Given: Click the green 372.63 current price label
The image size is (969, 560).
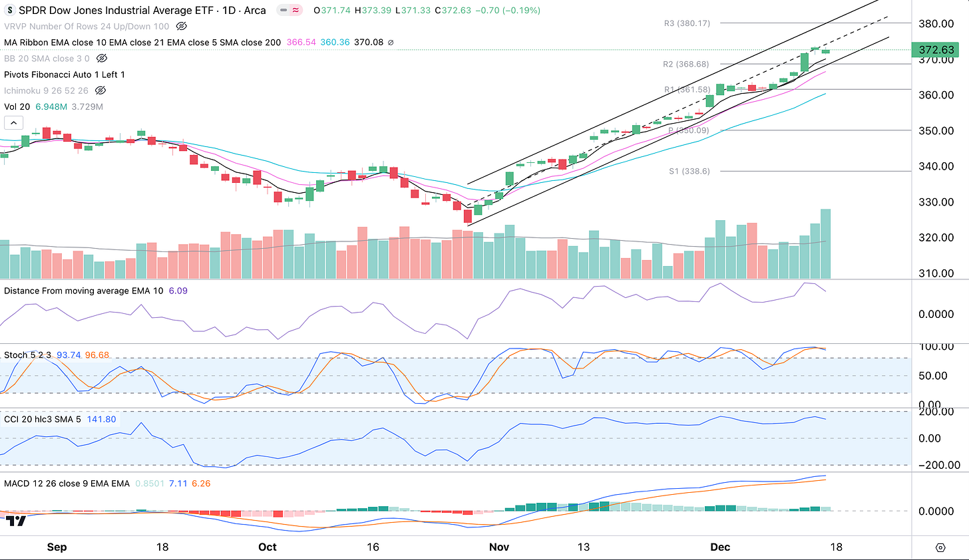Looking at the screenshot, I should tap(936, 50).
